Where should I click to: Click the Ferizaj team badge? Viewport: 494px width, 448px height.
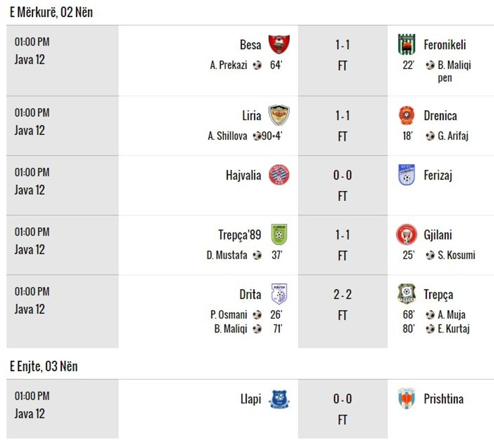pyautogui.click(x=406, y=175)
